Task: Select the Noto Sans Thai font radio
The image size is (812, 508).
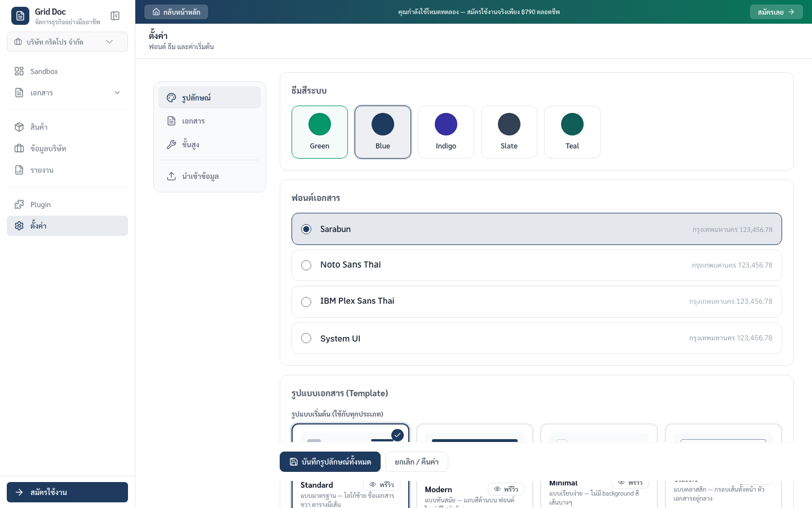Action: pos(306,265)
